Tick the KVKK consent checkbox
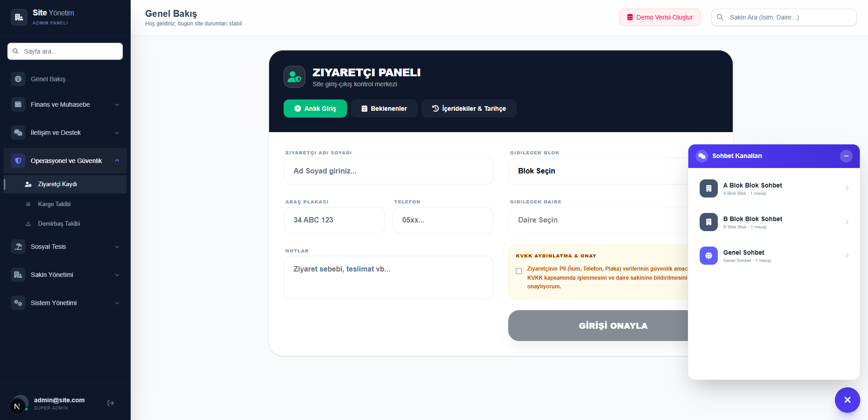The width and height of the screenshot is (868, 420). point(519,271)
